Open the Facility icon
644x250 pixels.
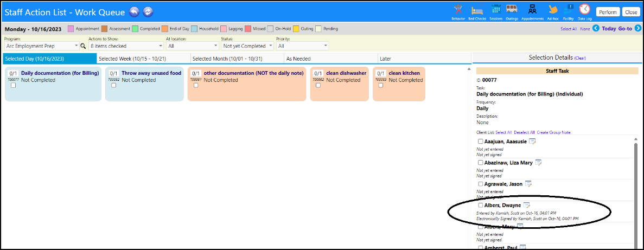pyautogui.click(x=569, y=9)
